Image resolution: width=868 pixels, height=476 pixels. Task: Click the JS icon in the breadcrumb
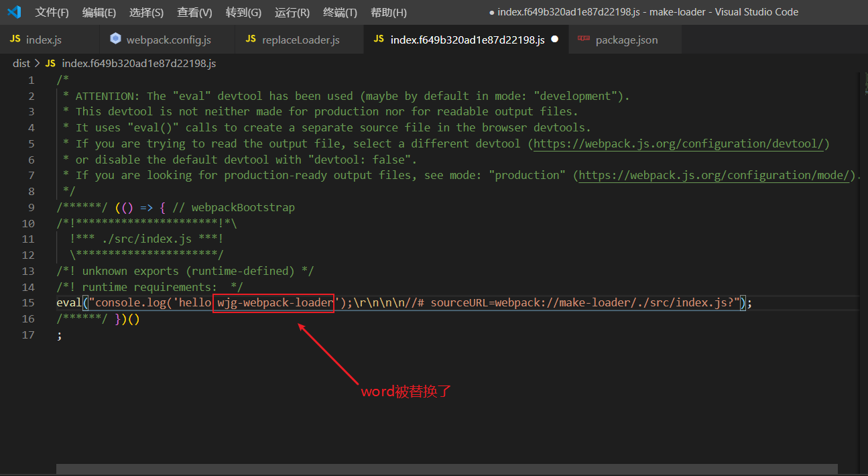[x=50, y=63]
